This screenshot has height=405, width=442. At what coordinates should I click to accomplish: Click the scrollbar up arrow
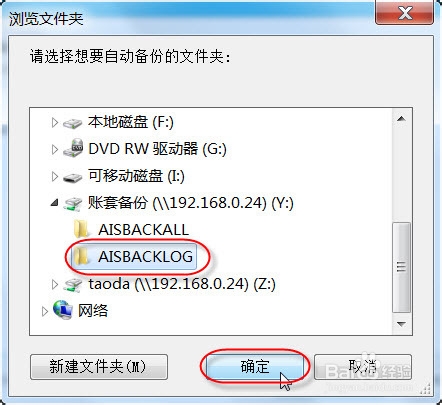[402, 119]
